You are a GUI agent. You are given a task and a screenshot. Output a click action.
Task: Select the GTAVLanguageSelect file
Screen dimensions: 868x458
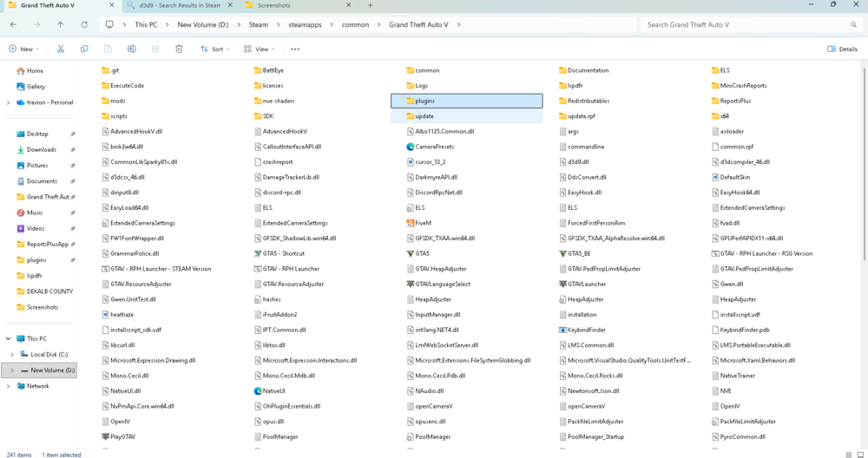point(438,284)
